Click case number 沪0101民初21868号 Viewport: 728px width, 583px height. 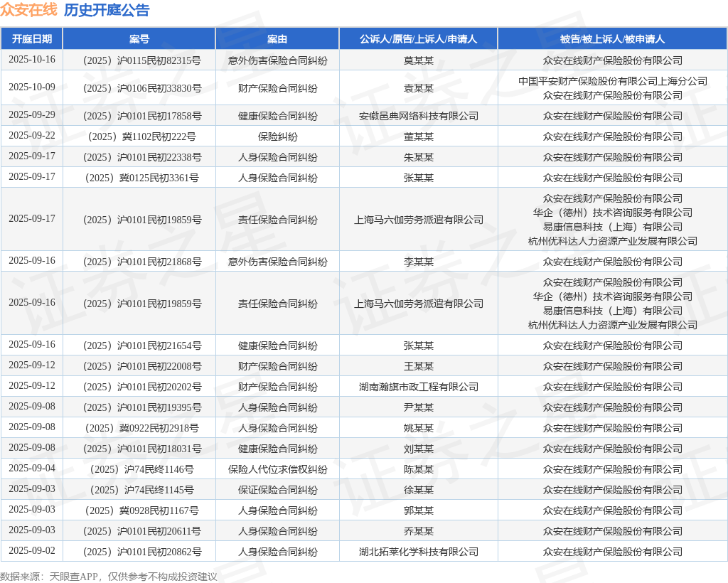click(141, 262)
